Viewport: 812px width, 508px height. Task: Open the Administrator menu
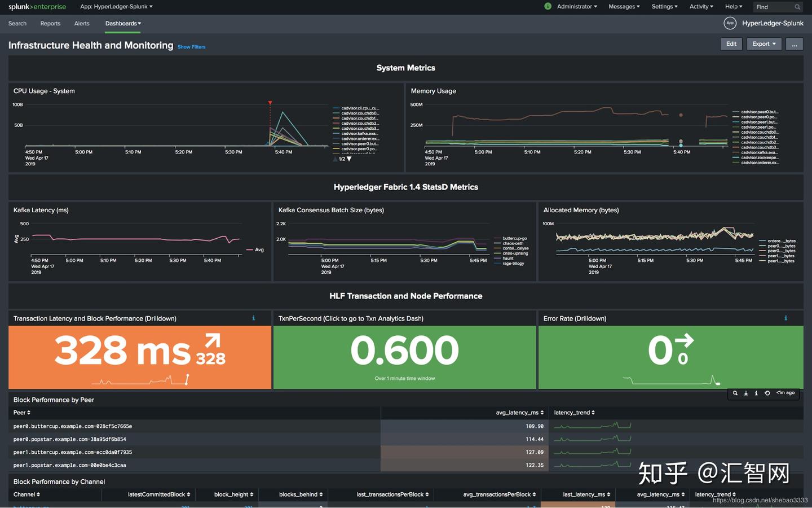577,7
